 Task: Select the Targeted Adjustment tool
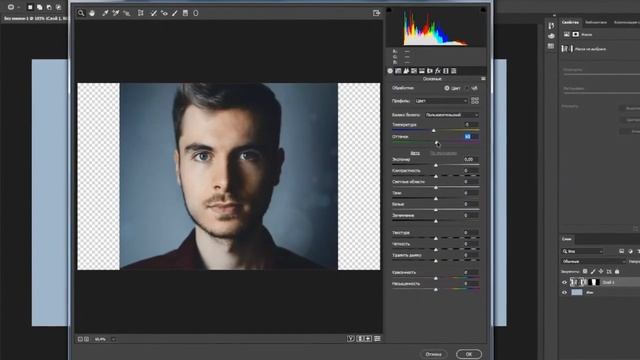127,13
